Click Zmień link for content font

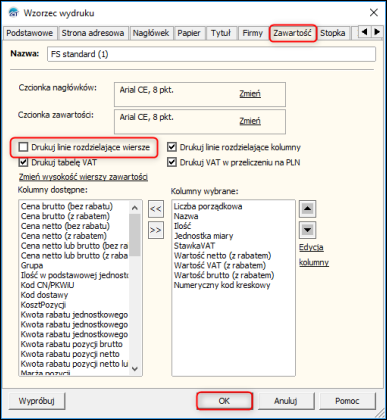[250, 121]
